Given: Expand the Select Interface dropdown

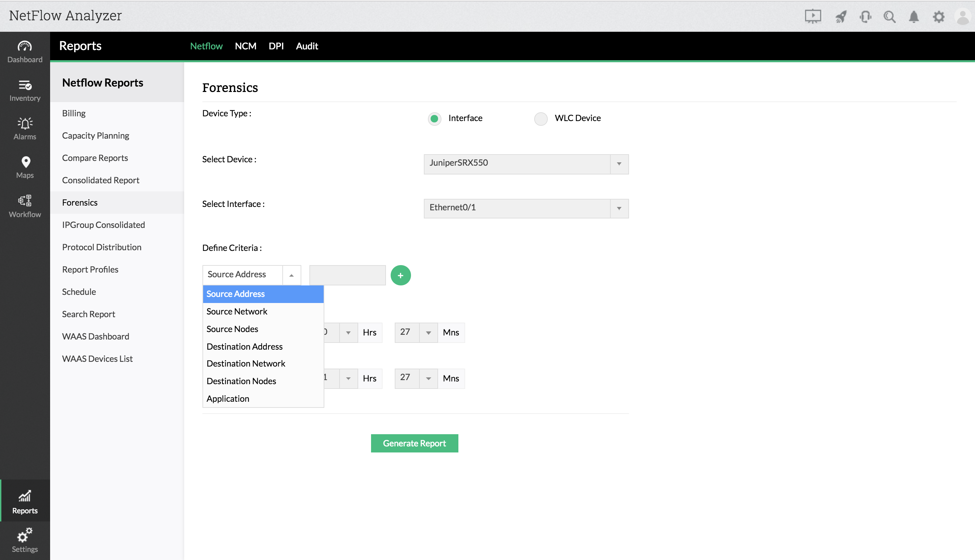Looking at the screenshot, I should [619, 208].
